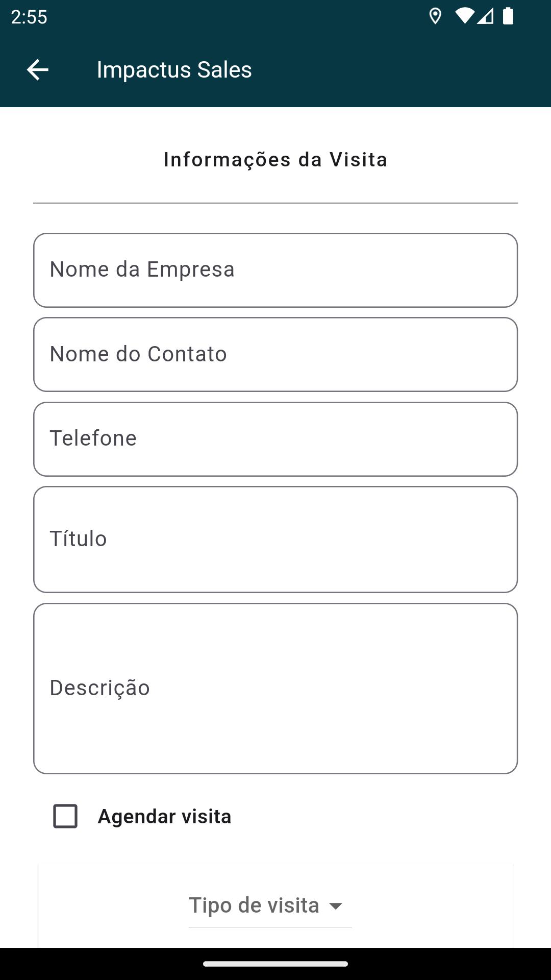Tap the Impactus Sales app bar title
The height and width of the screenshot is (980, 551).
coord(174,69)
